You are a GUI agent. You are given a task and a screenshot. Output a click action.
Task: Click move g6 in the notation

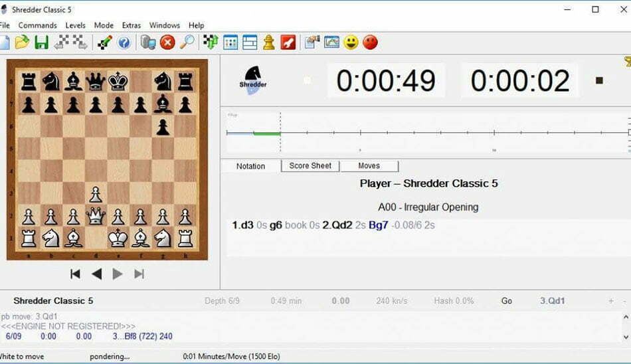[x=276, y=225]
